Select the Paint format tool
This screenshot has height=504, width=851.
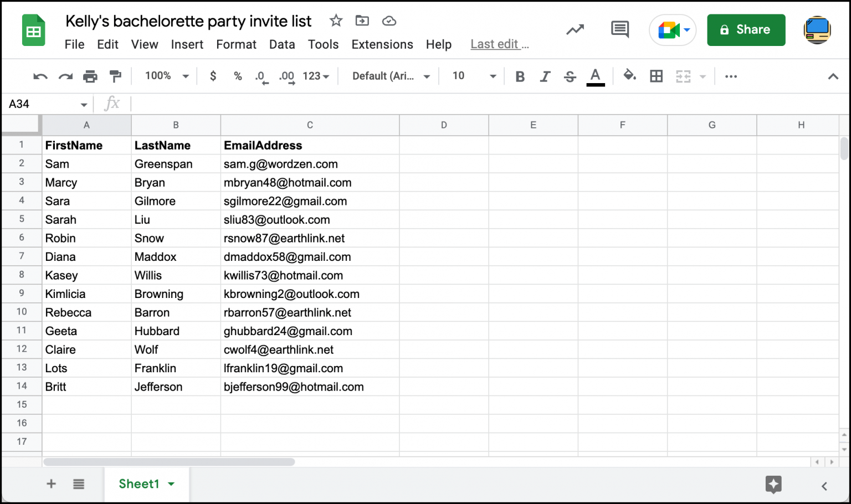pos(115,76)
